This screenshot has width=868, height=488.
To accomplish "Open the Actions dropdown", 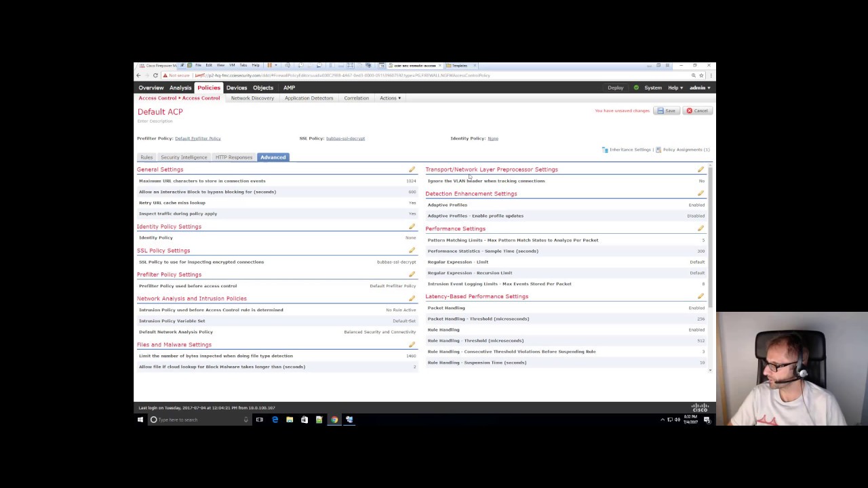I will [x=390, y=98].
